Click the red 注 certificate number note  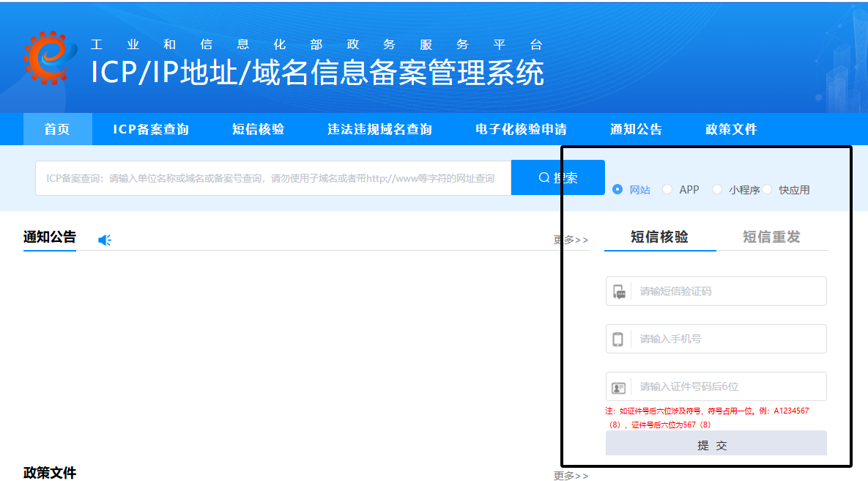[708, 418]
